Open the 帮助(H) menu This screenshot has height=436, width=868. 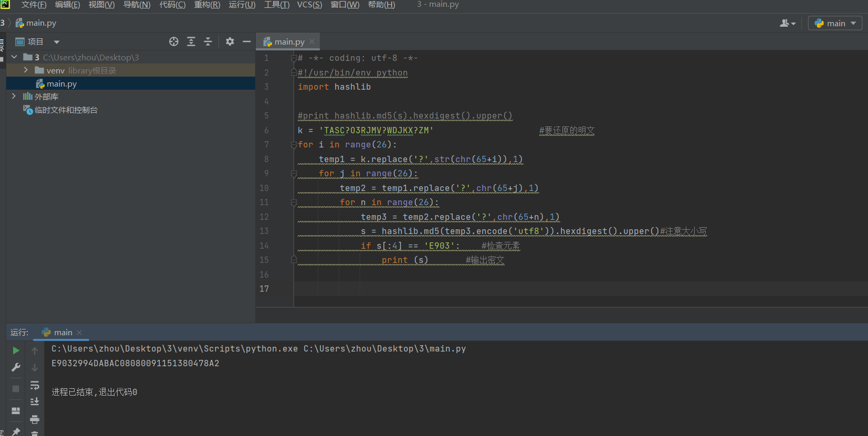(381, 5)
